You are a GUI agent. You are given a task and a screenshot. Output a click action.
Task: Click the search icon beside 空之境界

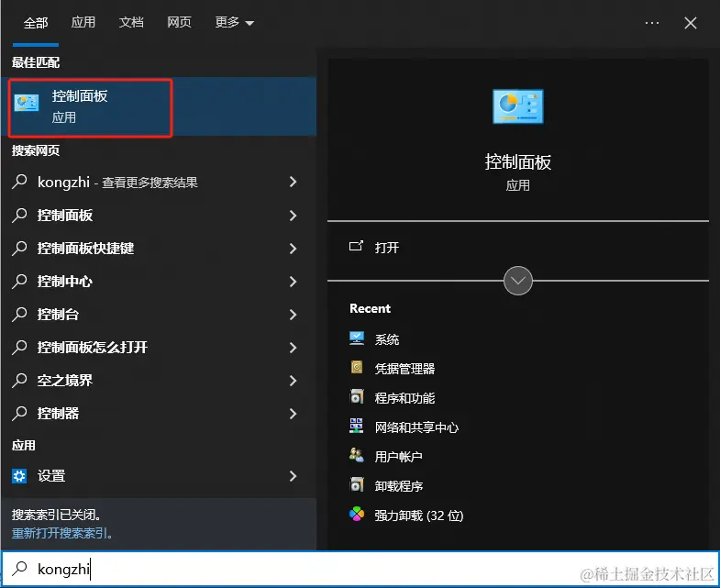tap(20, 381)
